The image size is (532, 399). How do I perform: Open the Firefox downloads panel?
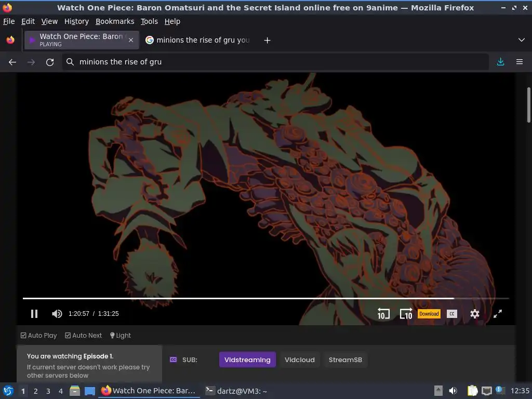pos(500,62)
